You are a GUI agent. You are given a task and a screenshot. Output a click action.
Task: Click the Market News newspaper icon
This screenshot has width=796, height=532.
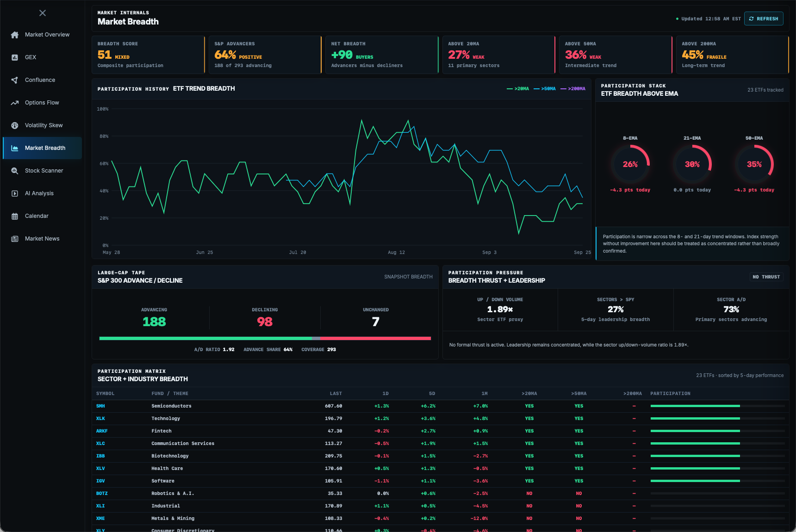[15, 239]
